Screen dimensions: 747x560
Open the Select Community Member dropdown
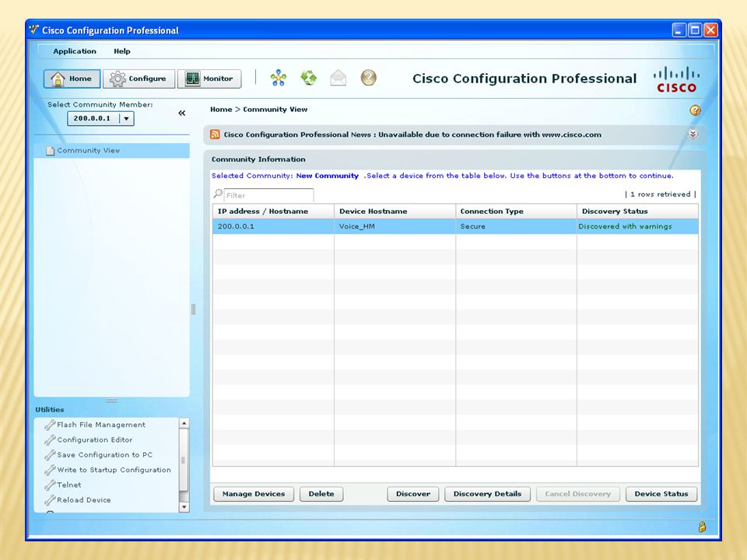pyautogui.click(x=100, y=118)
